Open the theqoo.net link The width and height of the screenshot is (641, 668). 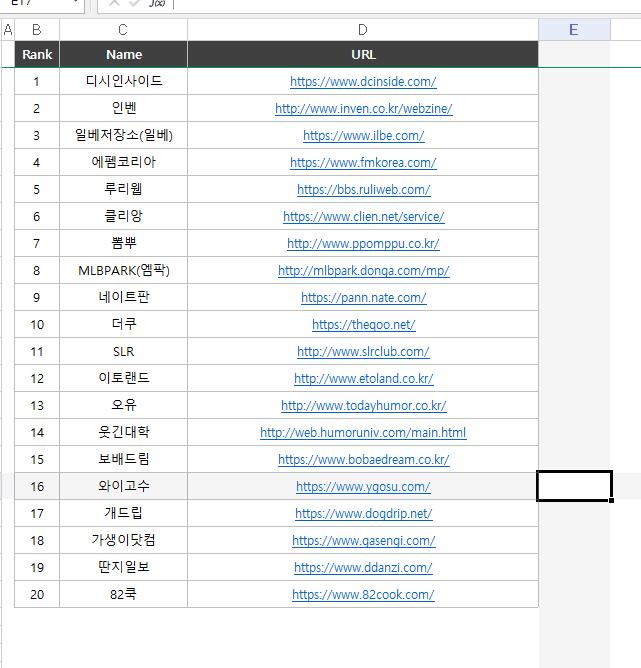363,325
